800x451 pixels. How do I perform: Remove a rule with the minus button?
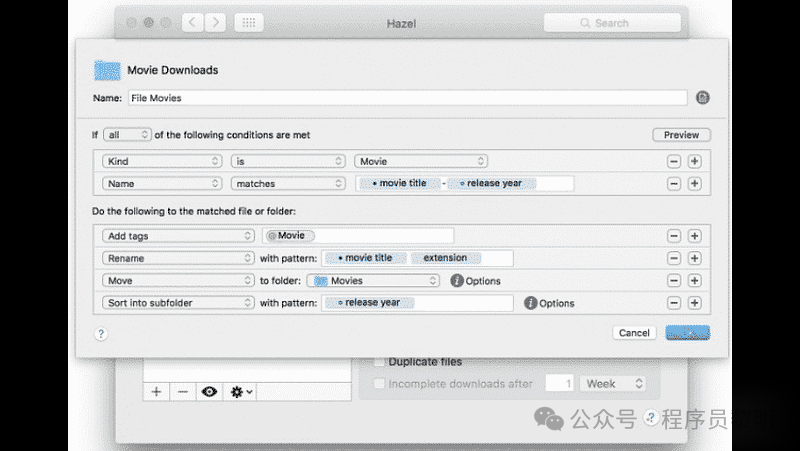(183, 392)
